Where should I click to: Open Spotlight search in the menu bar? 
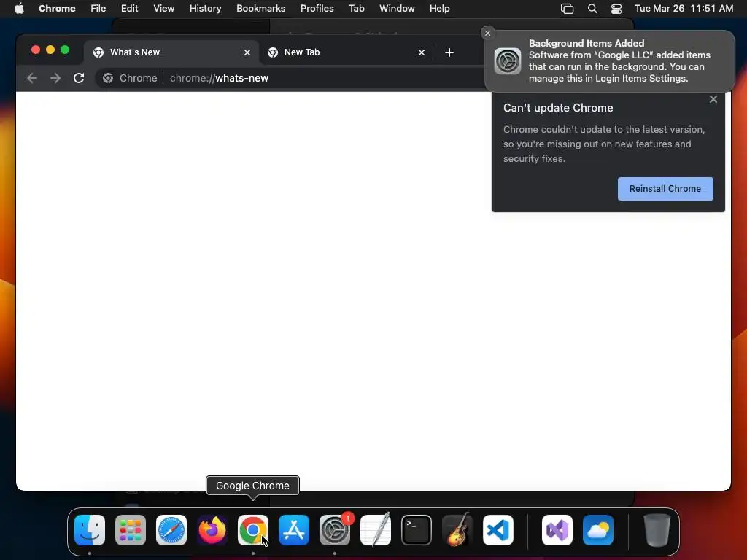pos(592,9)
